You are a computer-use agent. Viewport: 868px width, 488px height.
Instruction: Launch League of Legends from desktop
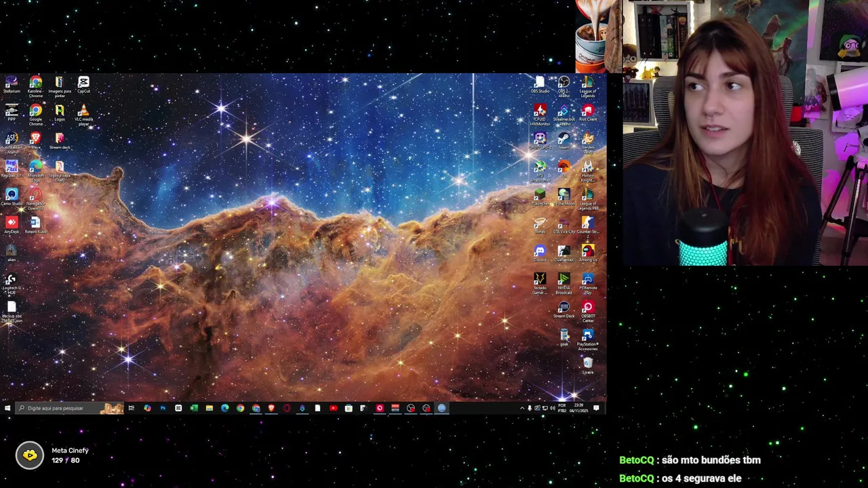[x=588, y=87]
